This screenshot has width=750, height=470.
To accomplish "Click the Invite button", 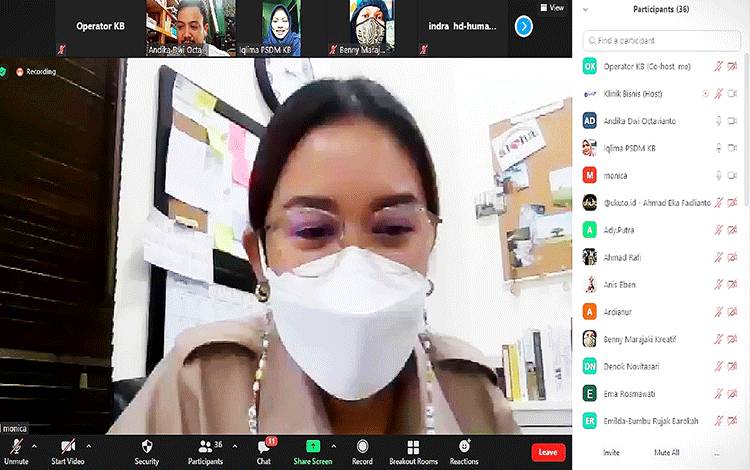I will pos(611,452).
